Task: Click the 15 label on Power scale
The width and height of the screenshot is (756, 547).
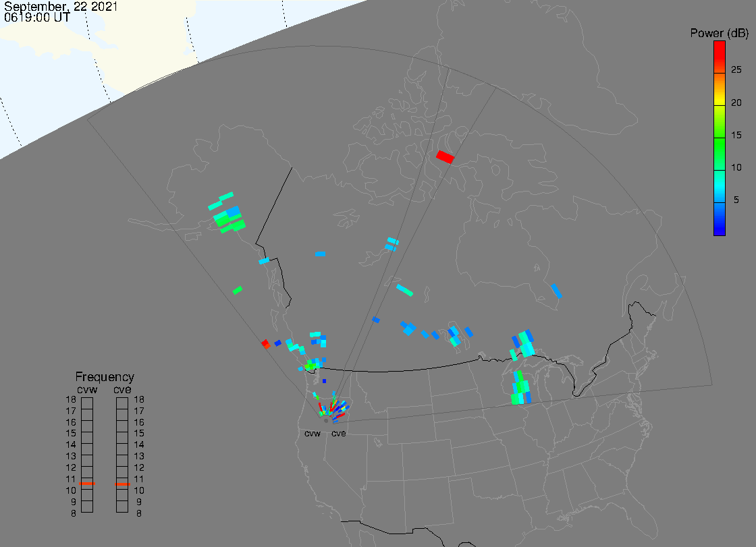Action: [x=736, y=135]
